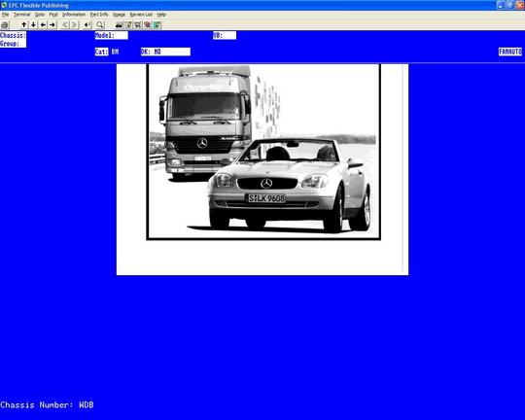525x420 pixels.
Task: Open the Part Info menu
Action: click(99, 15)
